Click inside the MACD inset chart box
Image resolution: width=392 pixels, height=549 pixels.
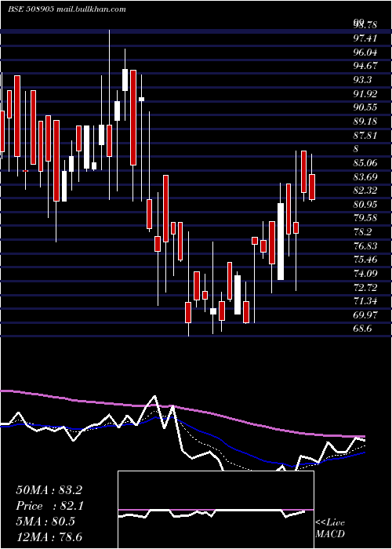(x=216, y=510)
